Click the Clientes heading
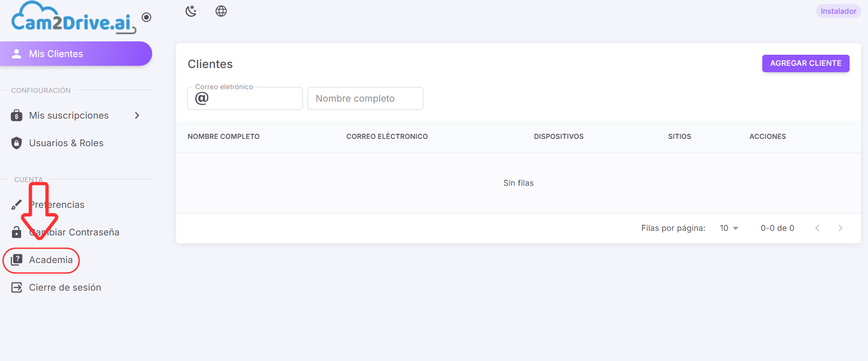The height and width of the screenshot is (361, 868). click(210, 64)
